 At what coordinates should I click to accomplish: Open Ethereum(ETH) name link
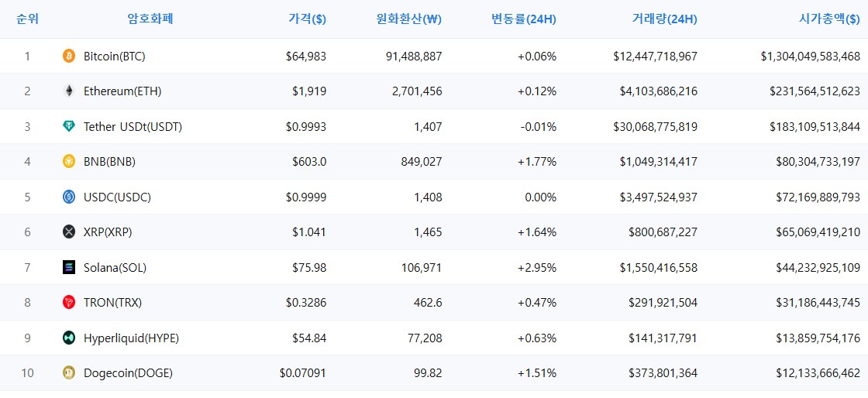point(122,92)
